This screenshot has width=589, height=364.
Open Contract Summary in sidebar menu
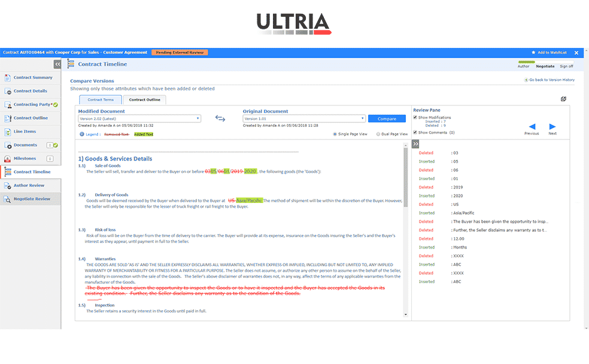(x=33, y=78)
